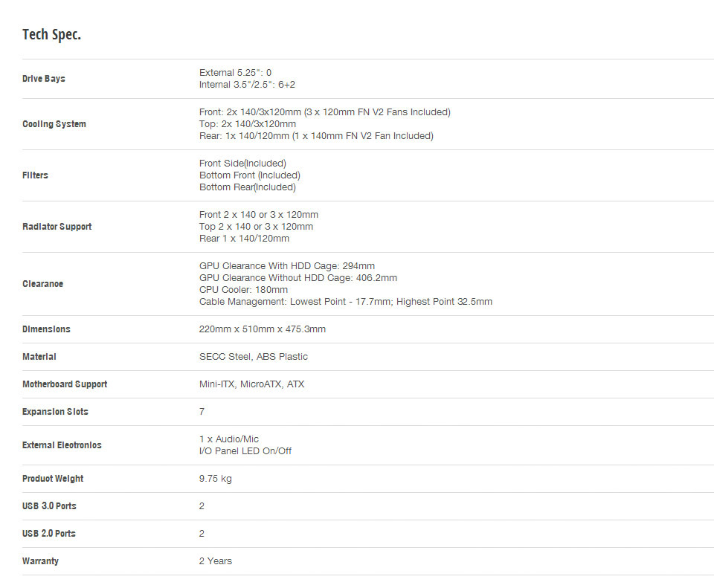Click the Motherboard Support label
The height and width of the screenshot is (588, 714).
point(65,384)
